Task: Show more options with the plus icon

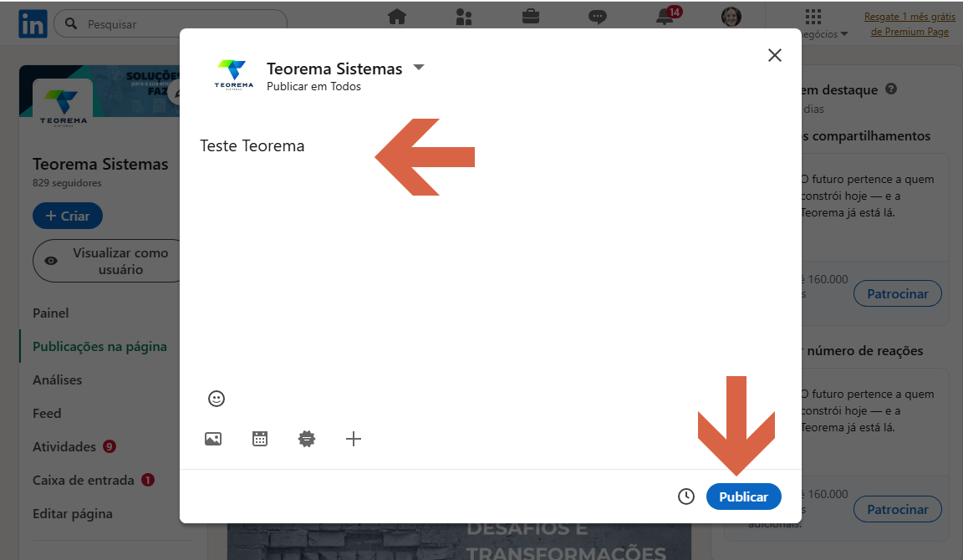Action: (x=353, y=439)
